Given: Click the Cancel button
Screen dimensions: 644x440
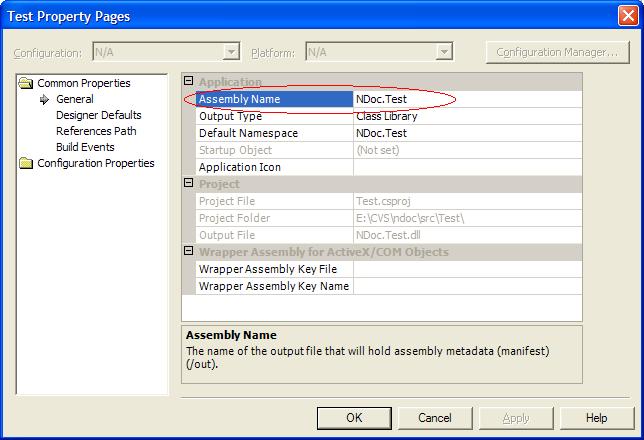Looking at the screenshot, I should coord(435,418).
